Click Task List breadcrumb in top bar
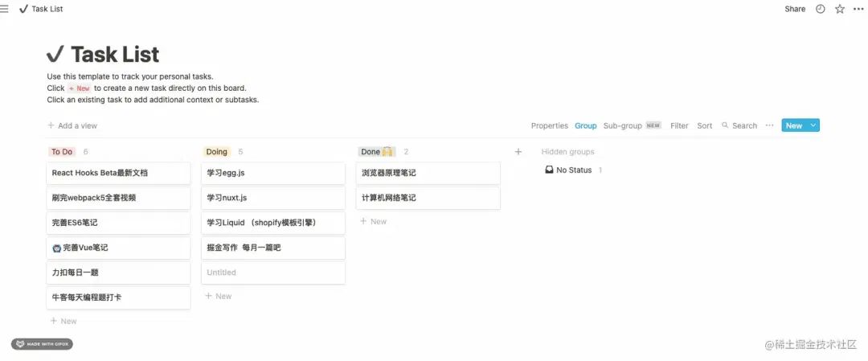This screenshot has height=361, width=868. (x=41, y=9)
